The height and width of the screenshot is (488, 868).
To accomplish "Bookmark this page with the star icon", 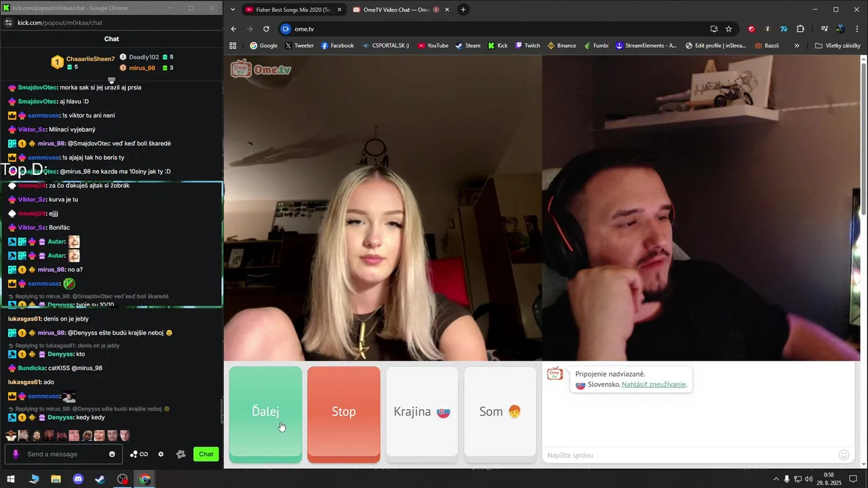I will [x=729, y=29].
